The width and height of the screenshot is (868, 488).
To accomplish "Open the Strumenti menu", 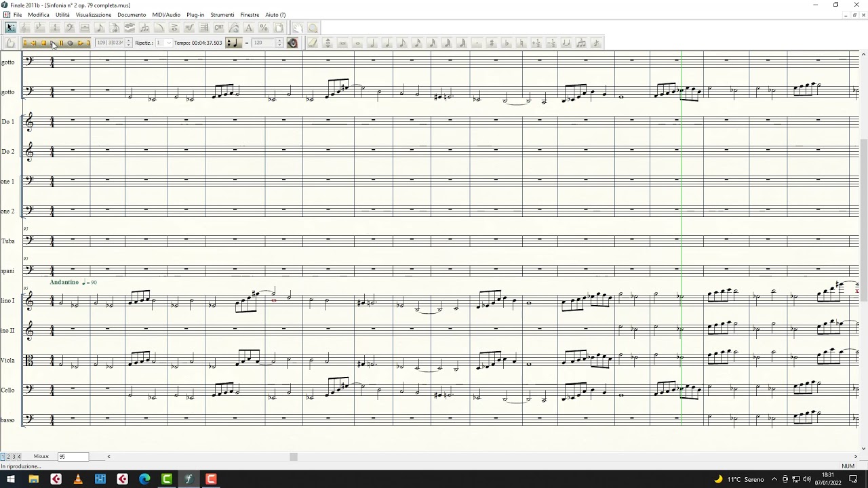I will [x=222, y=14].
